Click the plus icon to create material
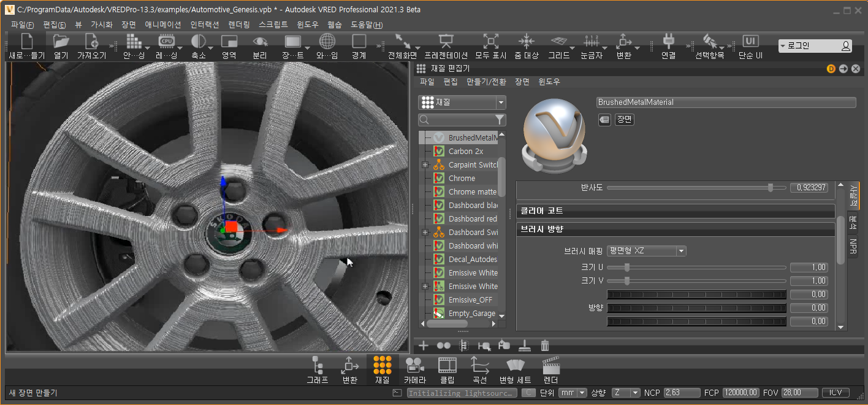Screen dimensions: 868x405 coord(423,345)
